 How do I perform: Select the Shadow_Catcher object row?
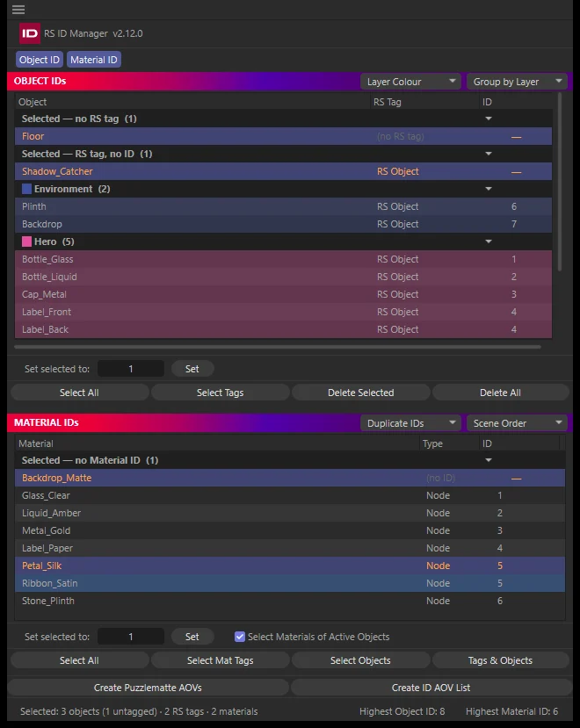coord(284,171)
